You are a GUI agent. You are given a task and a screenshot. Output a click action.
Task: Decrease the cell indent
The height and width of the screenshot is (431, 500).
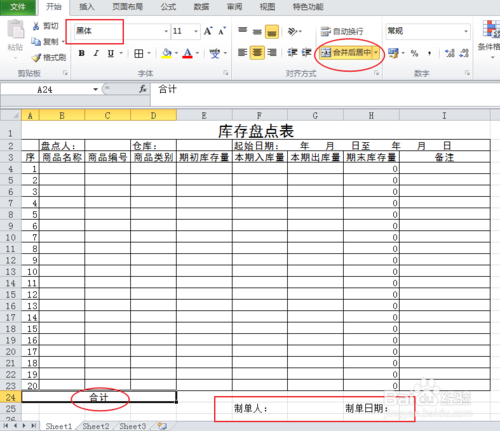pyautogui.click(x=292, y=53)
